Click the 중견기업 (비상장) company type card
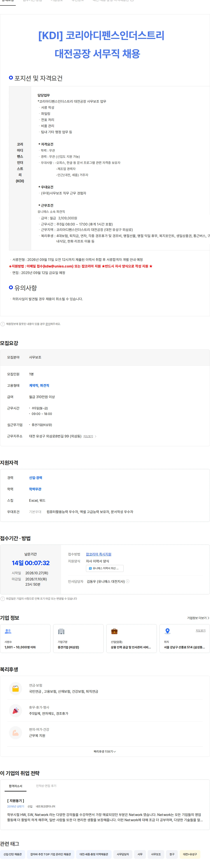This screenshot has height=868, width=210. click(78, 639)
